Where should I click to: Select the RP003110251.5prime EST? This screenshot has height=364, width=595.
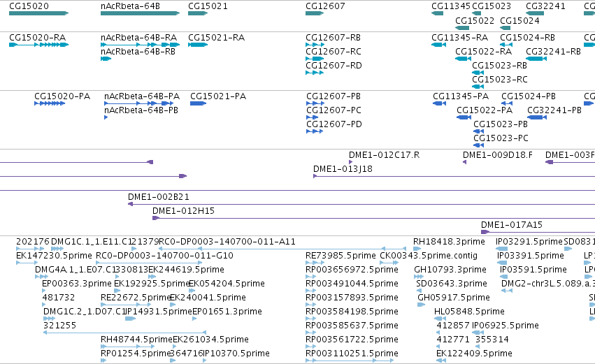(x=350, y=361)
